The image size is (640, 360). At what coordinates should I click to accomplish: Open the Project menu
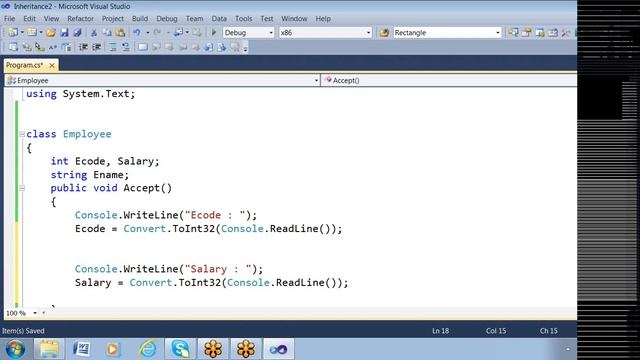(x=113, y=19)
